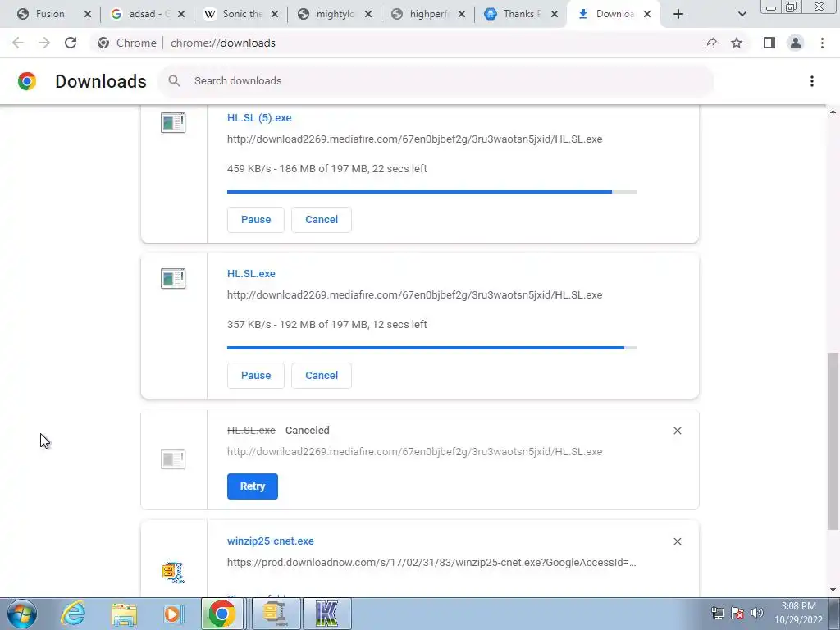Click the 357 KB/s status text
This screenshot has height=630, width=840.
(326, 325)
